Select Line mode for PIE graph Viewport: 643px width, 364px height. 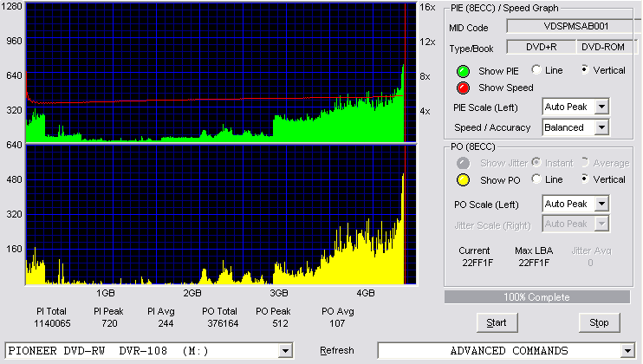click(x=536, y=70)
